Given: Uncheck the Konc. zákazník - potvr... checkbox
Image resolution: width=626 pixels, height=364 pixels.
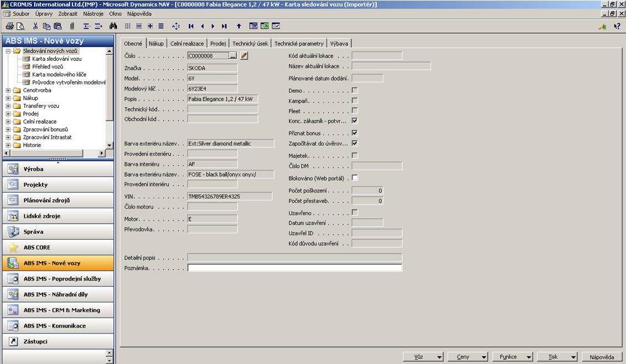Looking at the screenshot, I should pos(355,120).
